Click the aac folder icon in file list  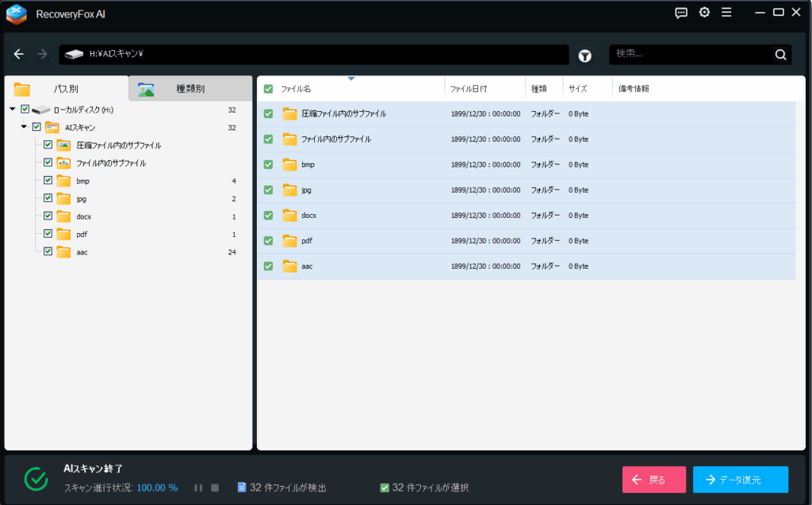(x=289, y=266)
